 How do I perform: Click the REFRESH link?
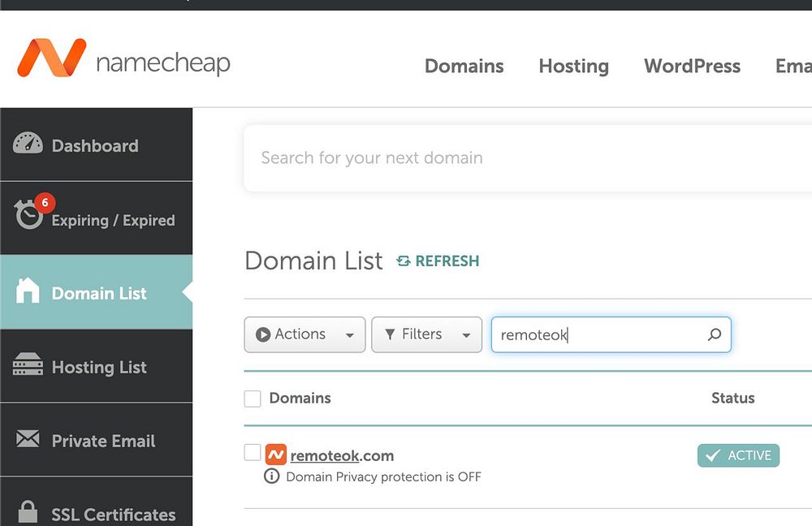tap(438, 261)
